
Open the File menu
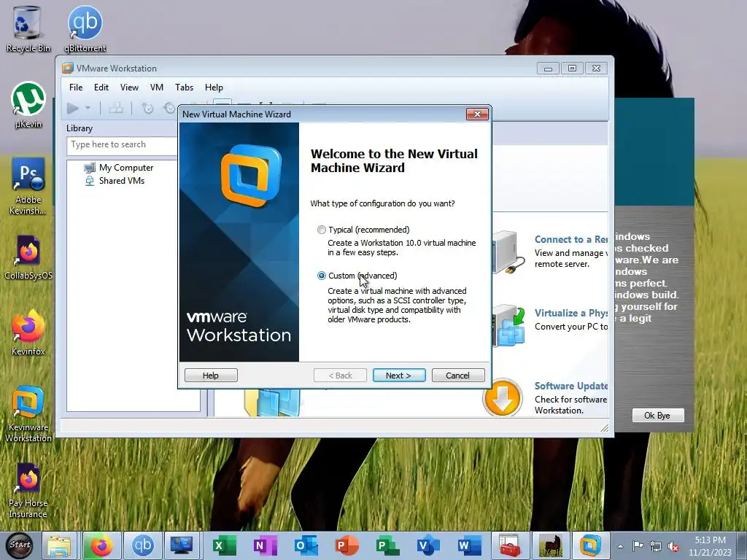tap(76, 87)
